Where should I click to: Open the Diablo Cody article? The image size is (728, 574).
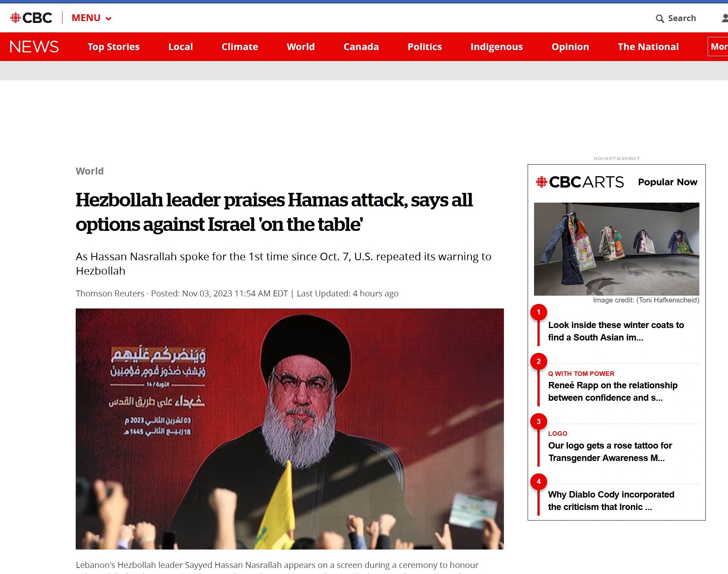pos(611,501)
